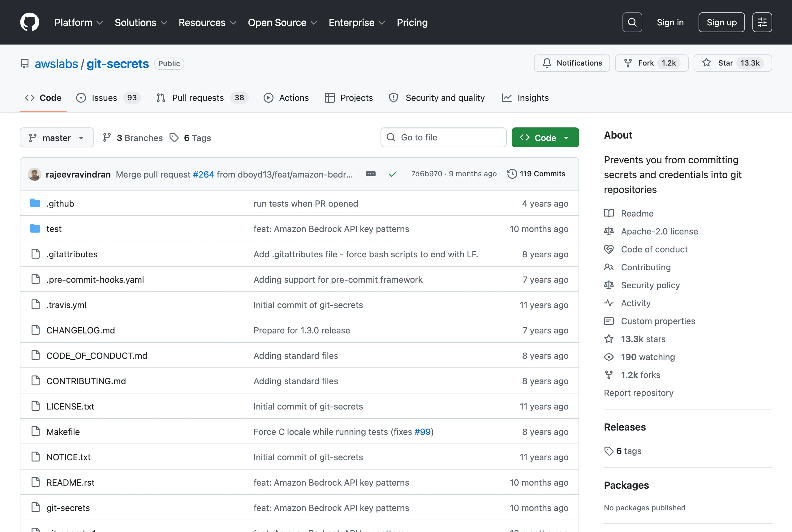
Task: Click the rajeevravindran avatar thumbnail
Action: click(x=34, y=174)
